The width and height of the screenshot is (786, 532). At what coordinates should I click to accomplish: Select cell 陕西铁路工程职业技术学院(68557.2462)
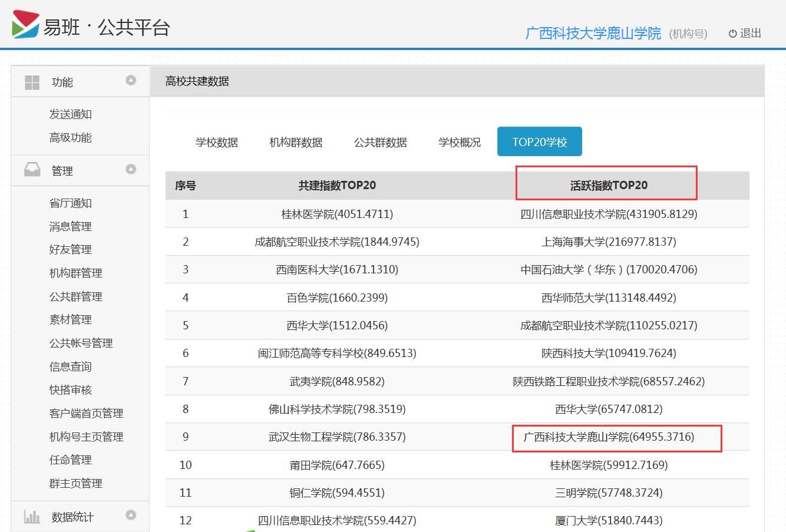pyautogui.click(x=609, y=381)
